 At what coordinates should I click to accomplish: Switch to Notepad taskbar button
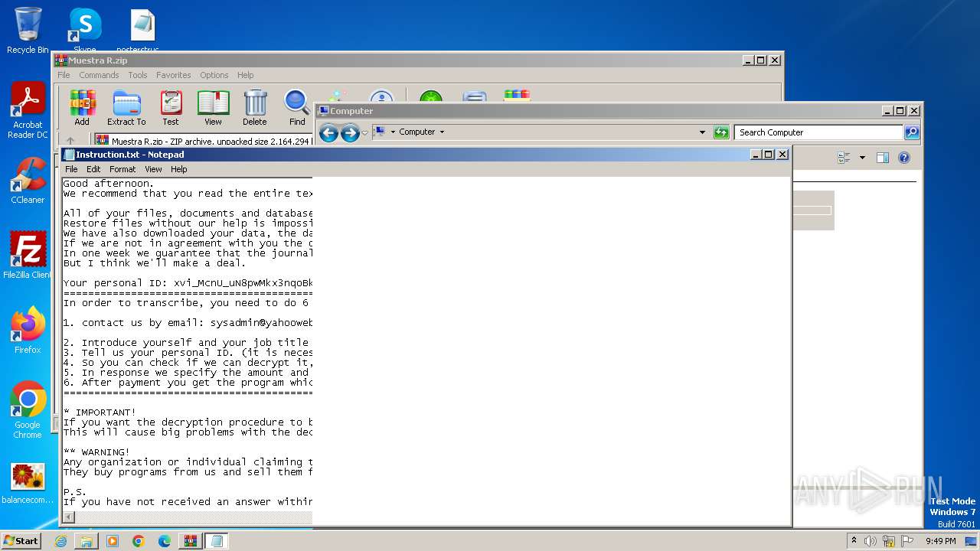(x=217, y=541)
